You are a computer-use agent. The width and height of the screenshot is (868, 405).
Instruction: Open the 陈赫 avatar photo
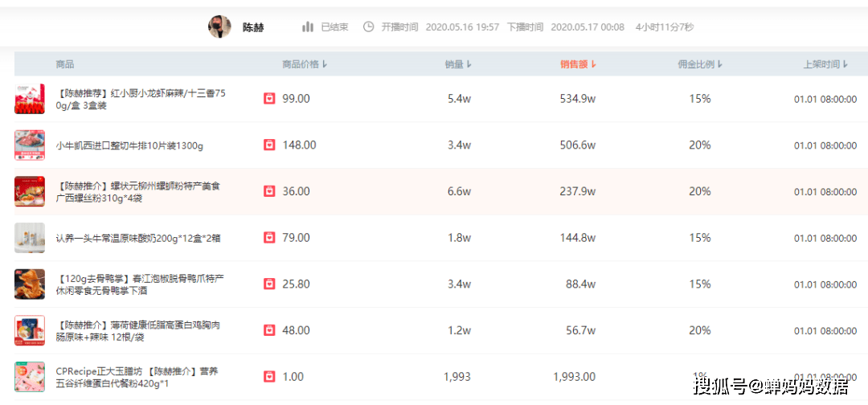(219, 27)
